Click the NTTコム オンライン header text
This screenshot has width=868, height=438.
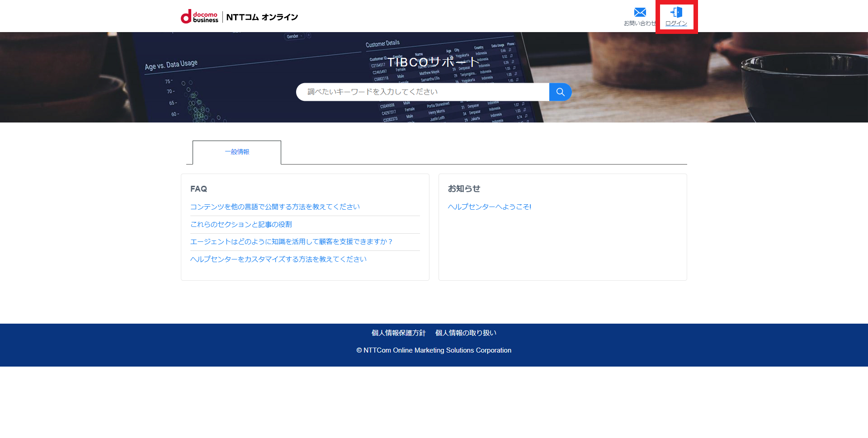click(262, 17)
